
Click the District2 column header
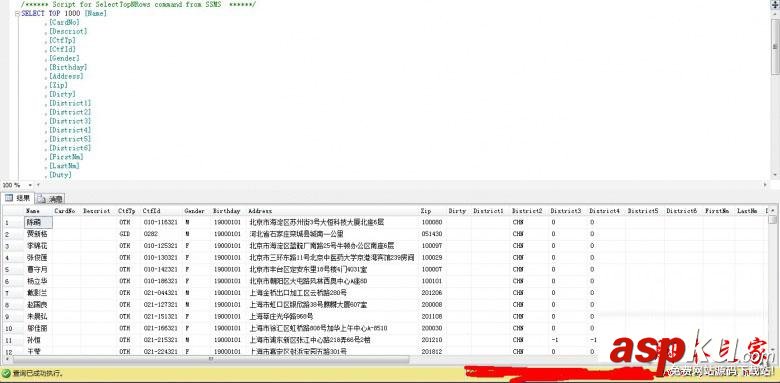[x=527, y=211]
